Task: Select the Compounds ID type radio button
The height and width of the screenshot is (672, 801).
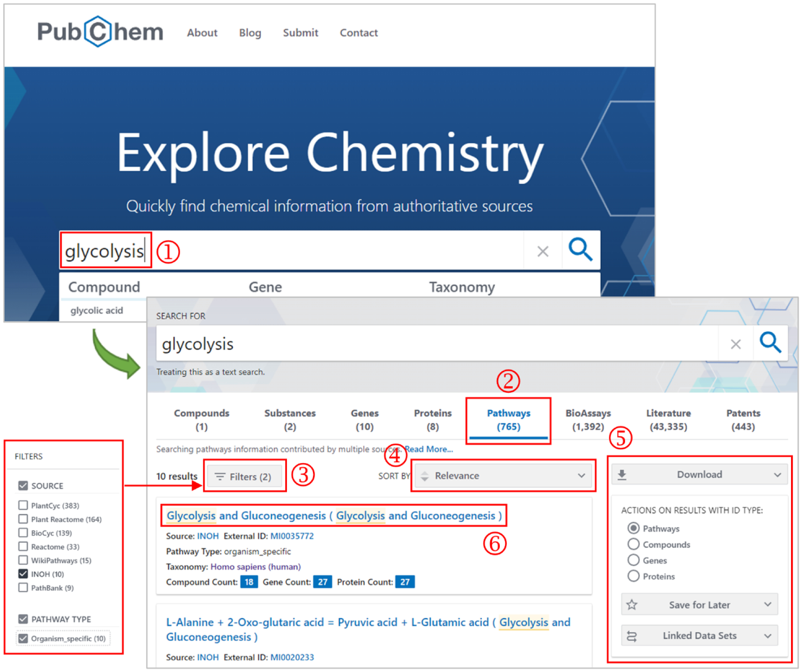Action: pos(633,544)
